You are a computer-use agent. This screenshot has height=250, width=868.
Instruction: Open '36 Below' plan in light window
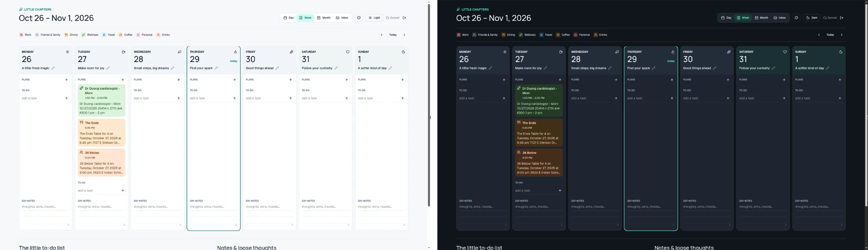point(101,163)
